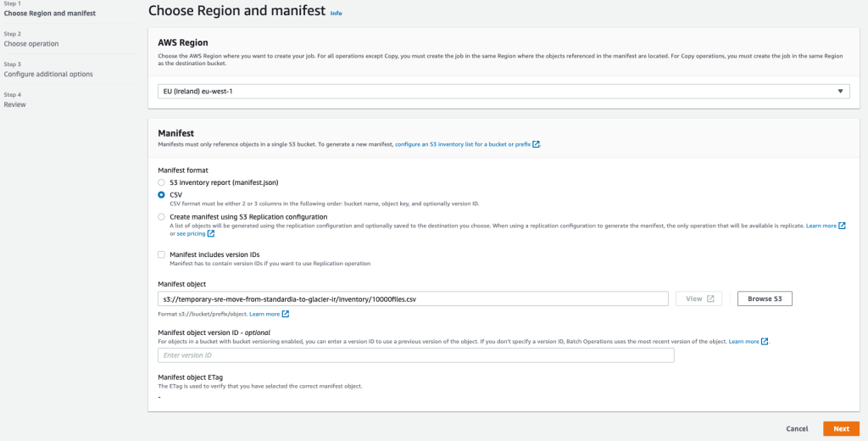Click the Manifest object ETag label

point(191,377)
